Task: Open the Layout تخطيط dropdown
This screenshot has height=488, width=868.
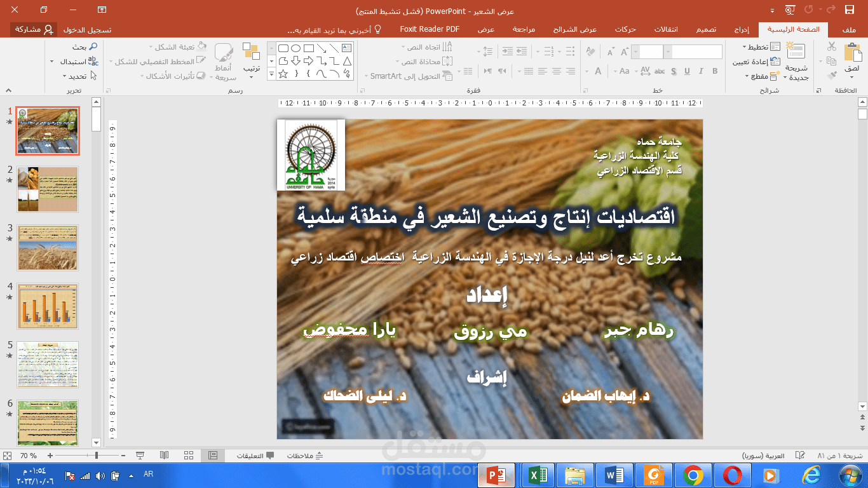Action: [761, 47]
